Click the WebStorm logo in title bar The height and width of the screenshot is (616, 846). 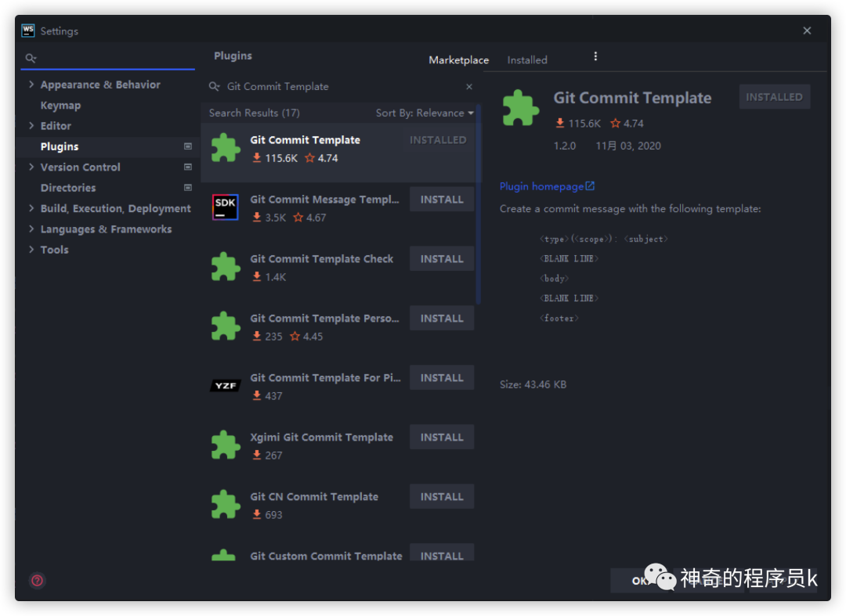28,31
